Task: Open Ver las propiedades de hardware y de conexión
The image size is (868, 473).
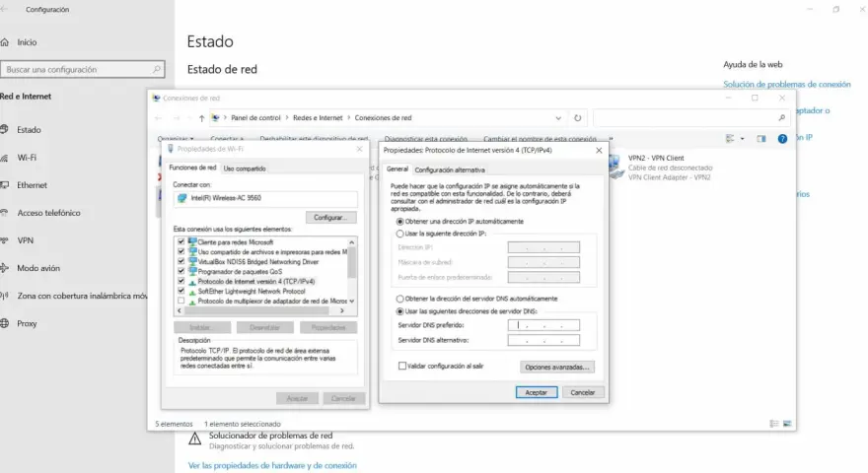Action: pyautogui.click(x=272, y=465)
